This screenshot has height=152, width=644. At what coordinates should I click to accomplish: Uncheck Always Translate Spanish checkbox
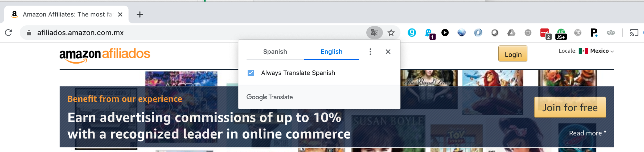point(251,73)
